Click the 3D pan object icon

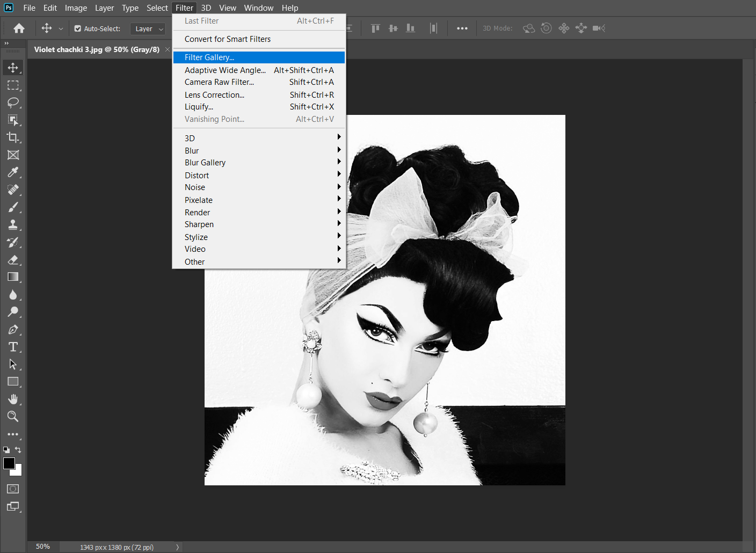(x=564, y=28)
